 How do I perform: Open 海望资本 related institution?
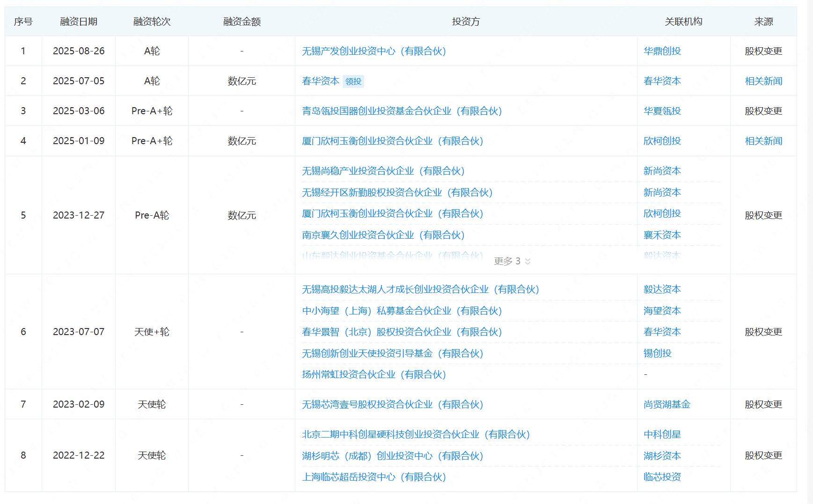click(662, 311)
